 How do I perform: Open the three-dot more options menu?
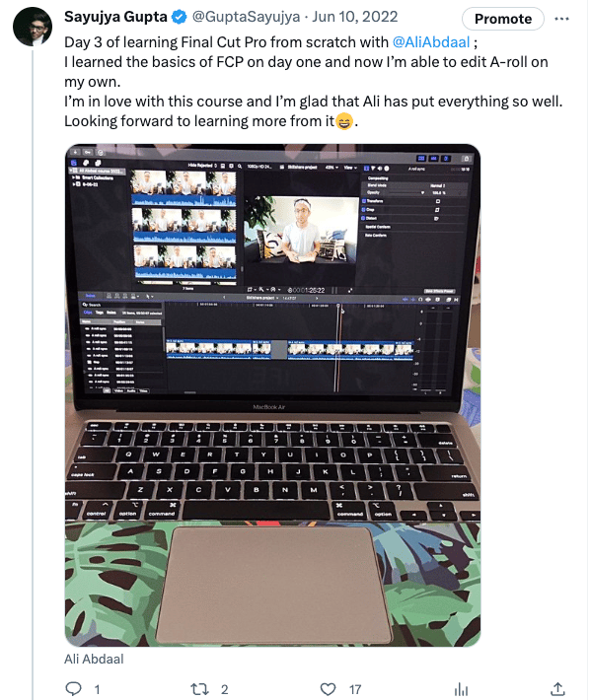tap(561, 19)
